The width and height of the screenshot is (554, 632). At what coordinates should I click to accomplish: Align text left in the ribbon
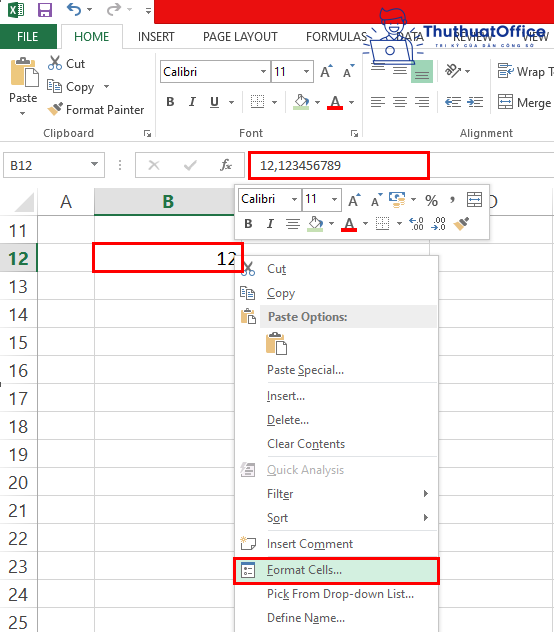[x=378, y=102]
